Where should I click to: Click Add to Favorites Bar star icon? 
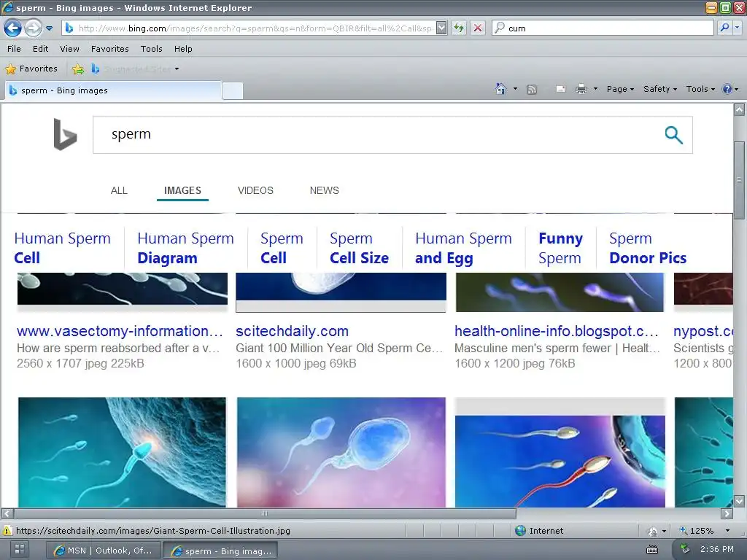coord(78,69)
